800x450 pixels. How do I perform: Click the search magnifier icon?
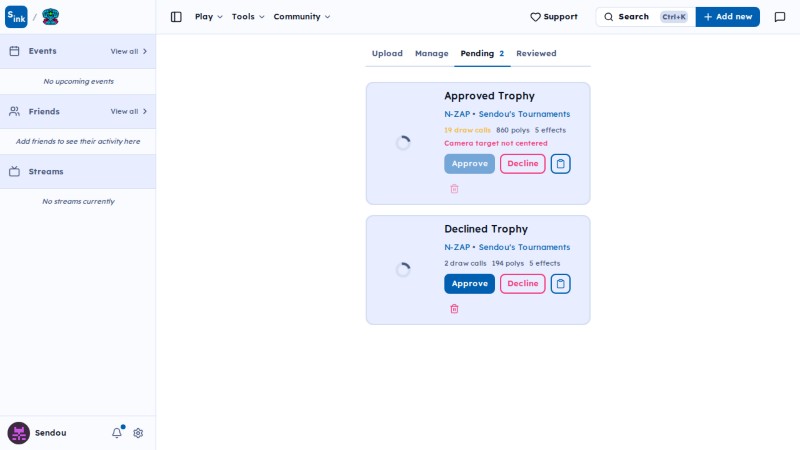[609, 17]
